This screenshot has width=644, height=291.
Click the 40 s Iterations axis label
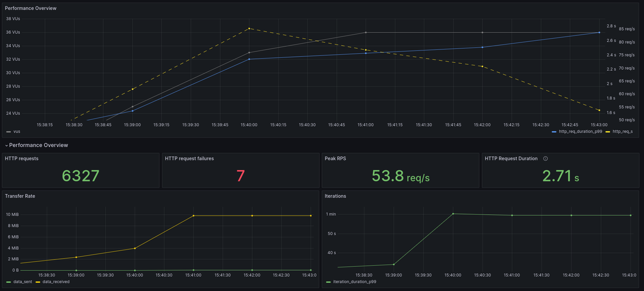pos(332,252)
